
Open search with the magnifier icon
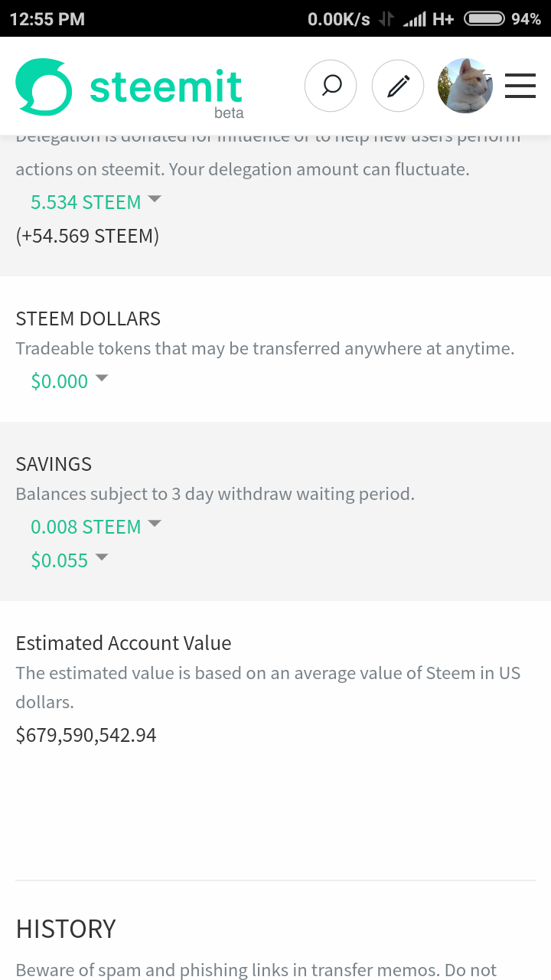pyautogui.click(x=331, y=86)
